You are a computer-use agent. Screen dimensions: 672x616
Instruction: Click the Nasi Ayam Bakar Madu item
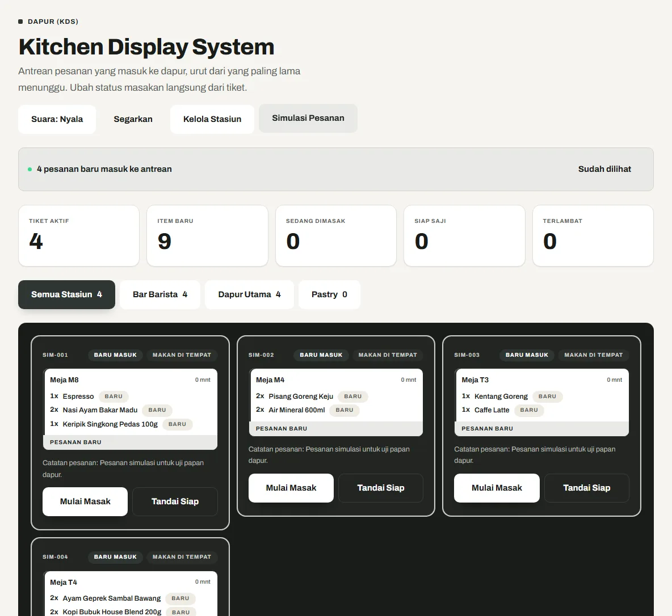click(x=100, y=410)
